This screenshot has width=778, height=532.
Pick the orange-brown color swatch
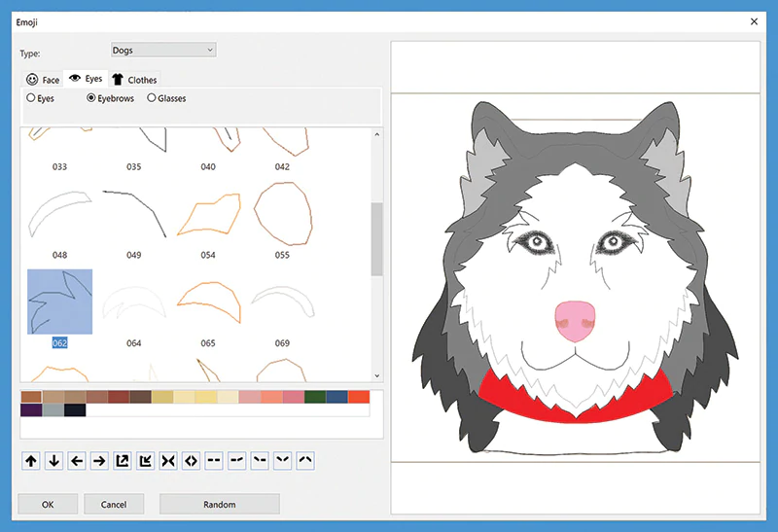pyautogui.click(x=31, y=397)
